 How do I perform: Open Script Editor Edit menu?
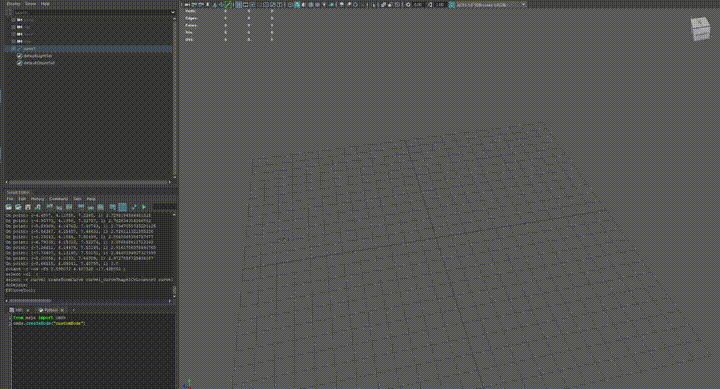click(22, 199)
